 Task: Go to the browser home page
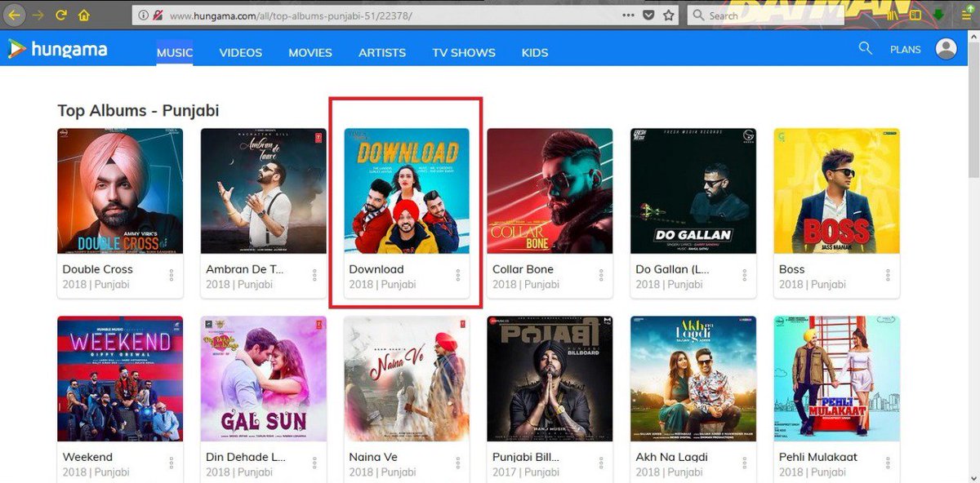click(x=84, y=15)
